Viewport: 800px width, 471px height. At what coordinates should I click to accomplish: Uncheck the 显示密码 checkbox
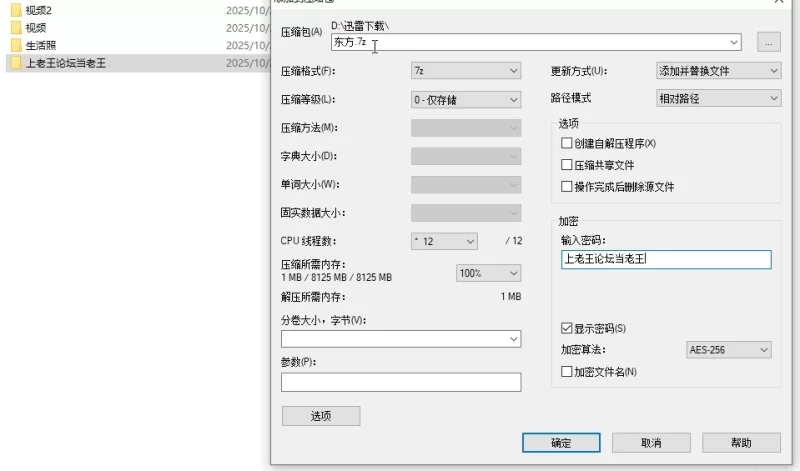pos(567,328)
